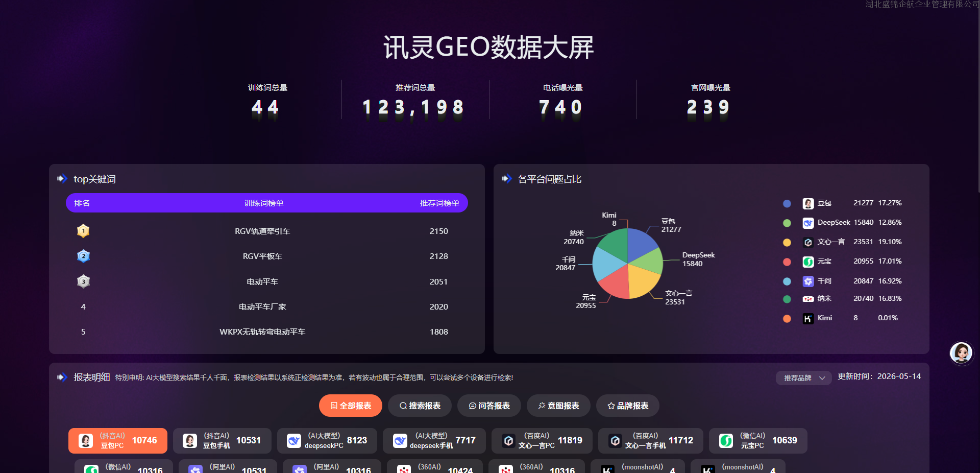Screen dimensions: 980x473
Task: Click the blue 豆包 legend color dot
Action: coord(787,203)
